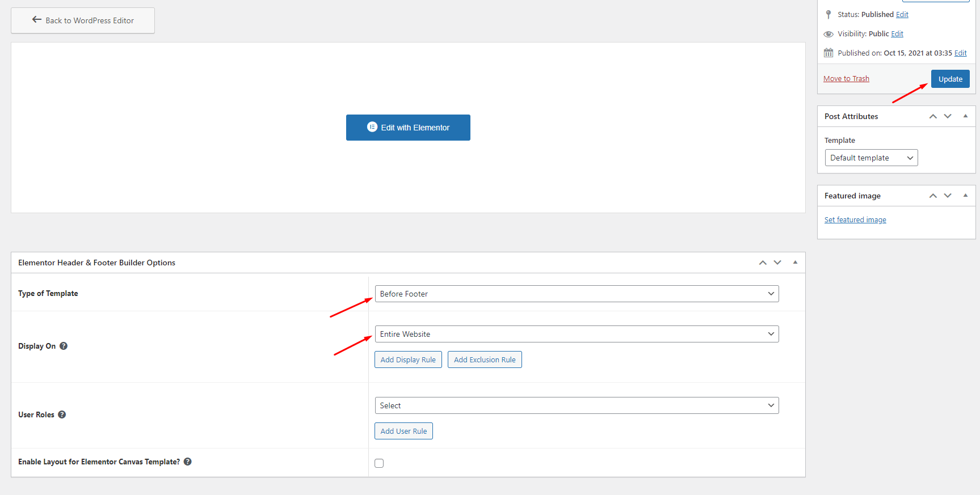Move Header & Footer Builder Options panel up
The height and width of the screenshot is (495, 980).
[x=763, y=263]
